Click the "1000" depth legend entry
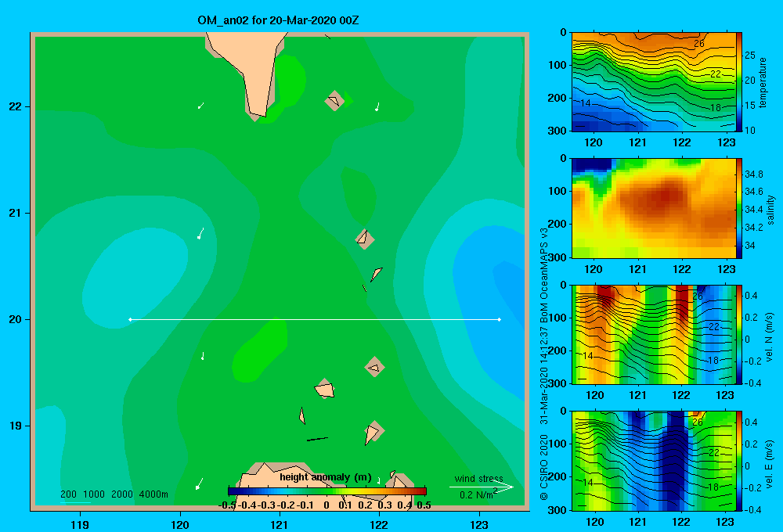The height and width of the screenshot is (532, 783). click(x=94, y=494)
